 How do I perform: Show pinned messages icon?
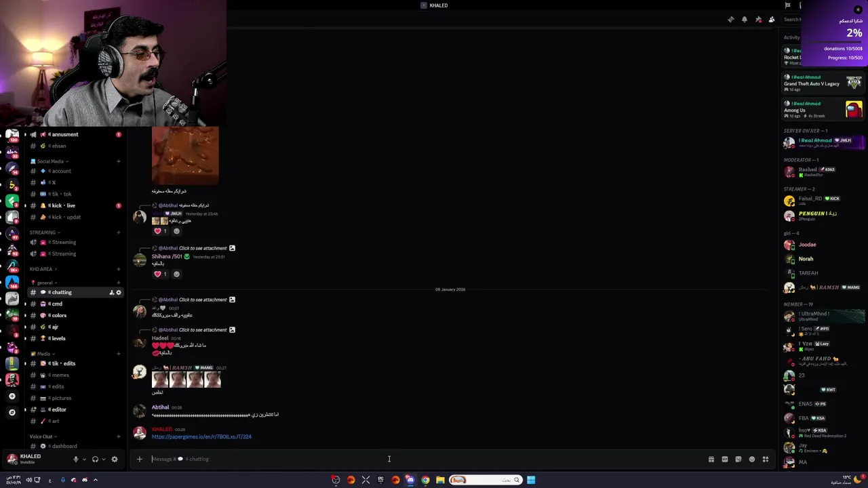[x=758, y=20]
